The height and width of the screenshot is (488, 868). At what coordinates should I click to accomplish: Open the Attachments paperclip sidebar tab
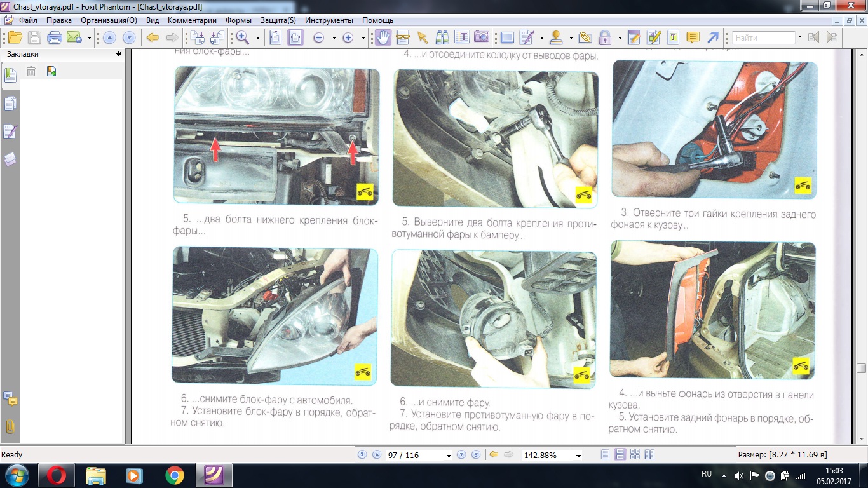10,426
